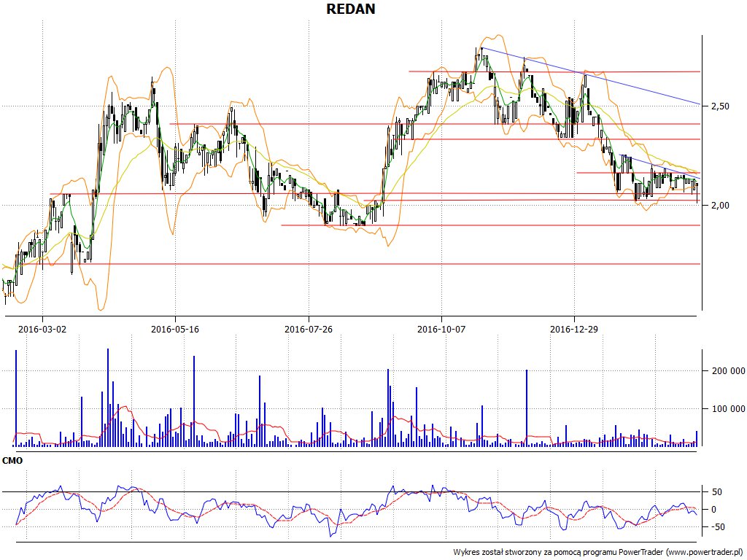Select the 2016-12-29 date label

tap(574, 329)
